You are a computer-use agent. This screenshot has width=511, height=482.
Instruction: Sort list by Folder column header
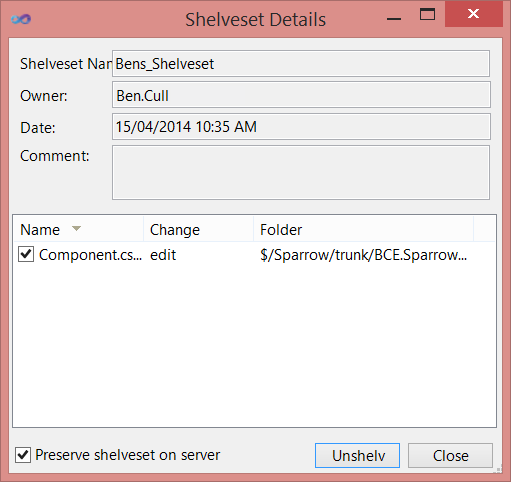pyautogui.click(x=364, y=229)
